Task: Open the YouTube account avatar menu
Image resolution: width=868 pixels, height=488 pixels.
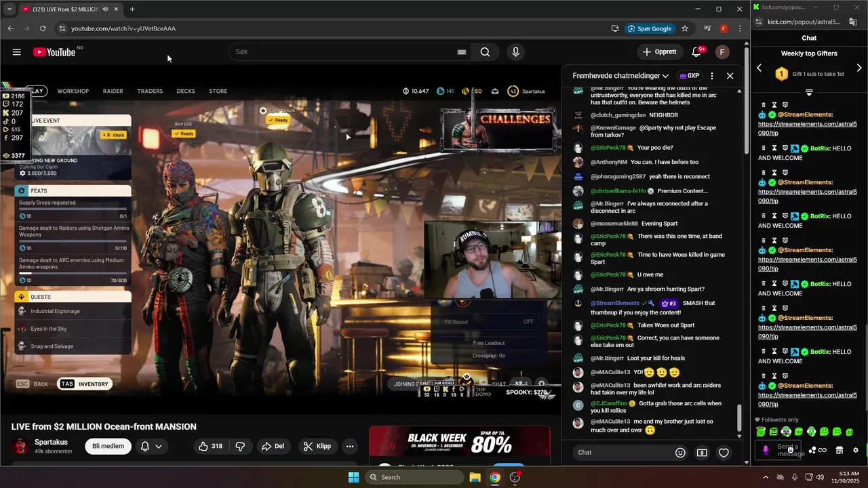Action: pyautogui.click(x=722, y=52)
